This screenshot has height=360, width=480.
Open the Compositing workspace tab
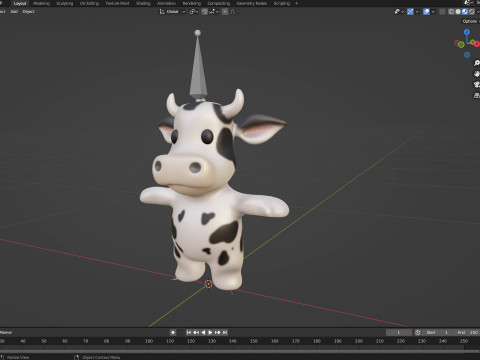click(x=219, y=3)
